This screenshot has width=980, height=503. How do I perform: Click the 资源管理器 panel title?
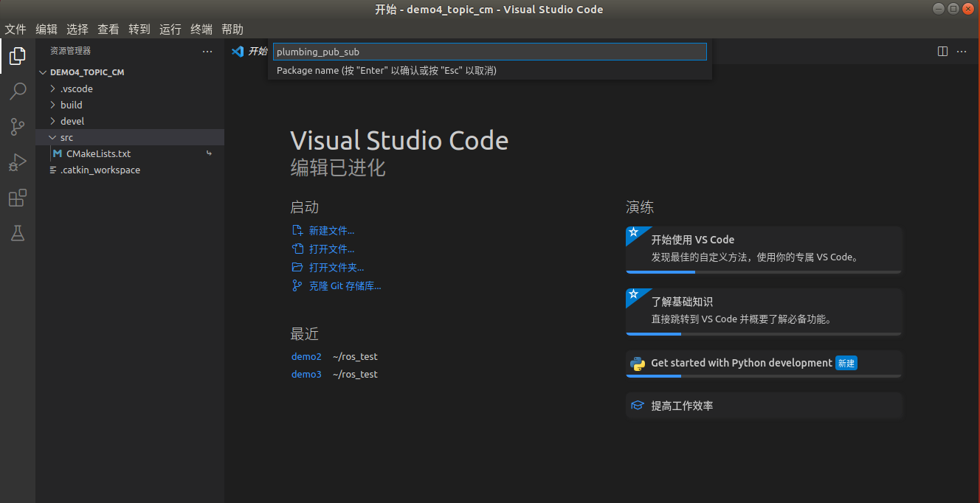[70, 52]
